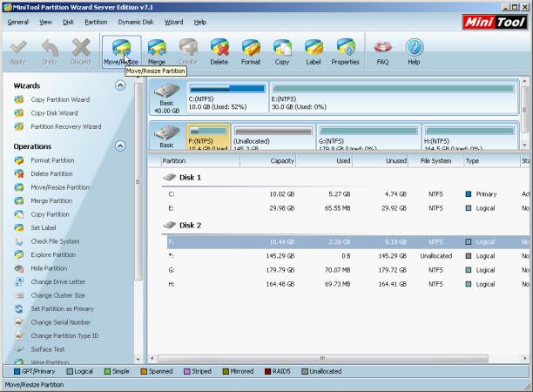
Task: Sort by Capacity column header
Action: point(268,161)
